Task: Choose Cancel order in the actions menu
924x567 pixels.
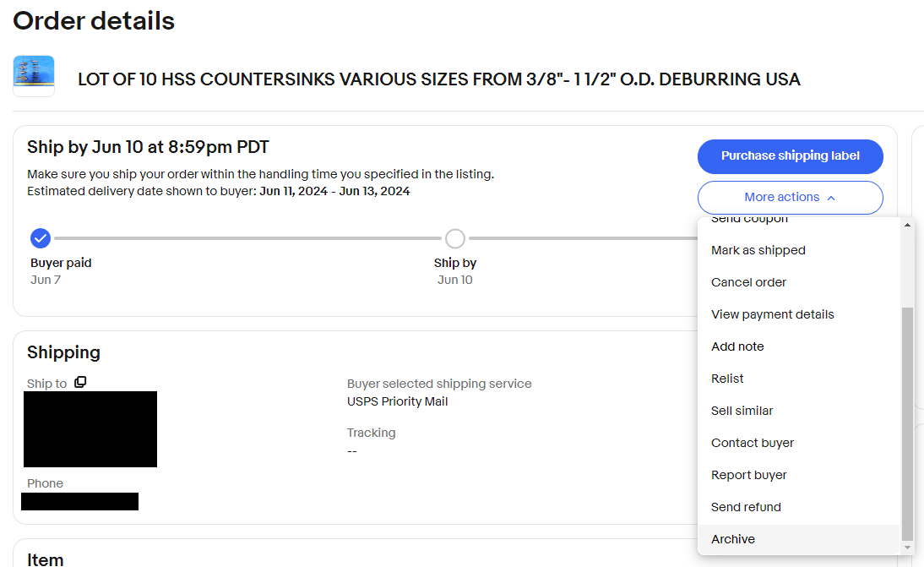Action: (748, 282)
